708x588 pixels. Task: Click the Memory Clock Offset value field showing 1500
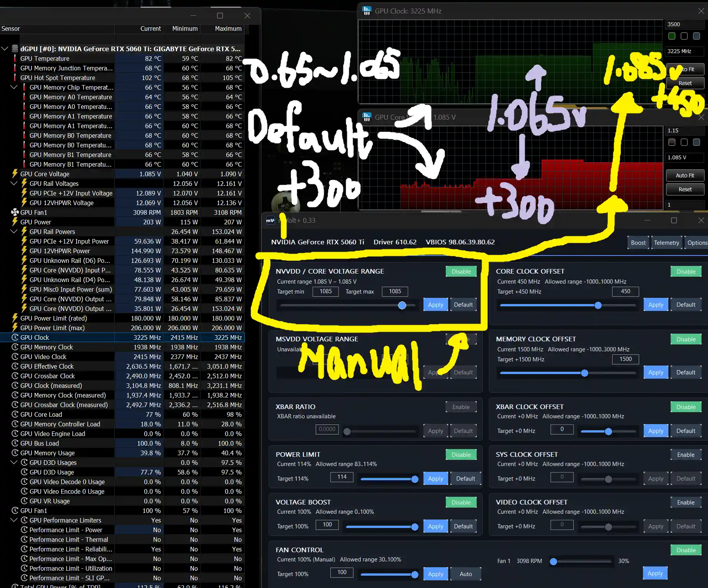coord(626,359)
